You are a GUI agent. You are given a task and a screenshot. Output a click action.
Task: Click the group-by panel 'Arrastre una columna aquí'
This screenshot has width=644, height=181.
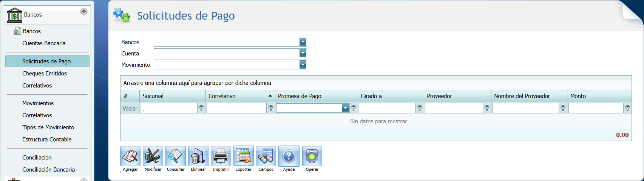tap(376, 83)
